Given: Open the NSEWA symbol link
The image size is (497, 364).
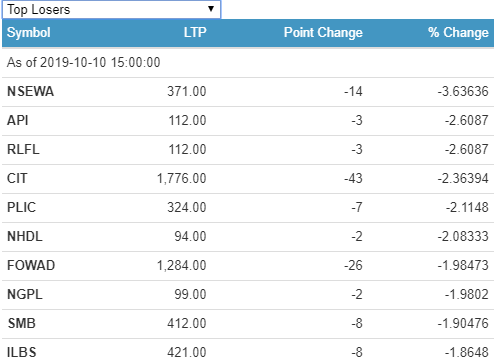Looking at the screenshot, I should click(x=30, y=91).
